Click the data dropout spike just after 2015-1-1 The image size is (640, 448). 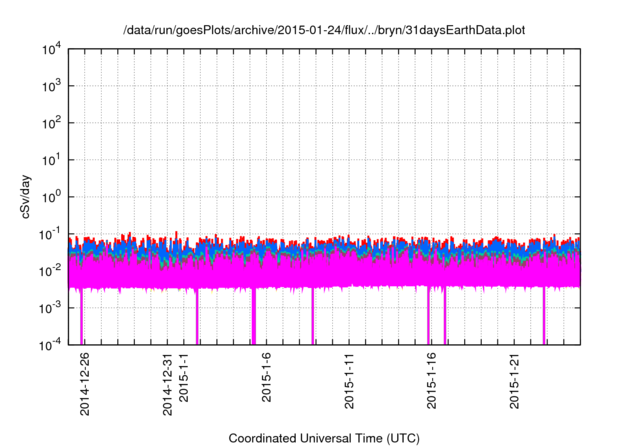pyautogui.click(x=197, y=316)
